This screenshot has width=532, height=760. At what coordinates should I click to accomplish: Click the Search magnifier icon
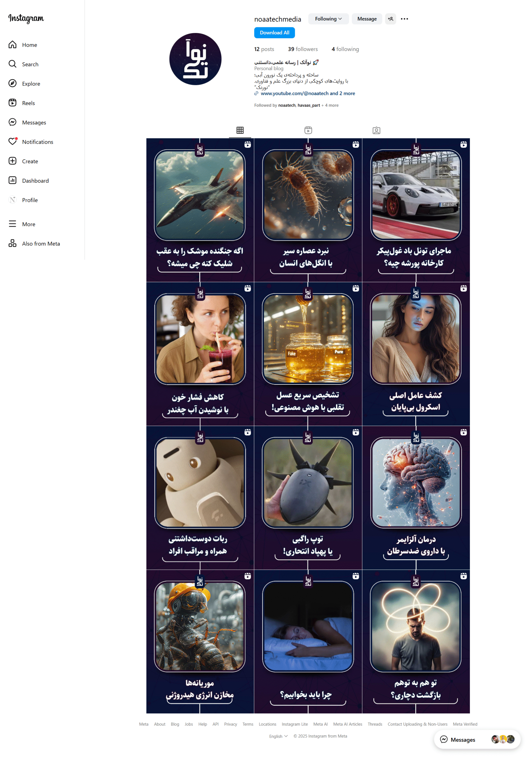coord(12,64)
